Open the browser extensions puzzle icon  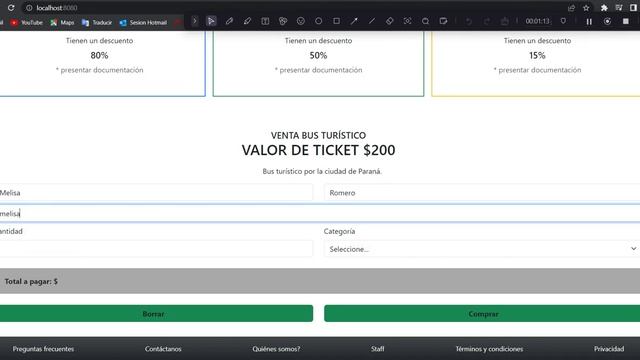tap(604, 8)
